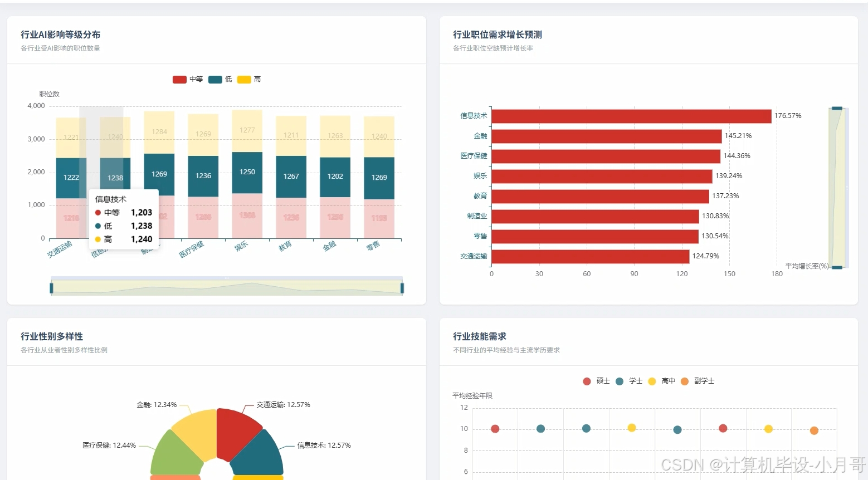The height and width of the screenshot is (480, 868).
Task: Toggle 学士 in the skills chart legend
Action: [629, 381]
